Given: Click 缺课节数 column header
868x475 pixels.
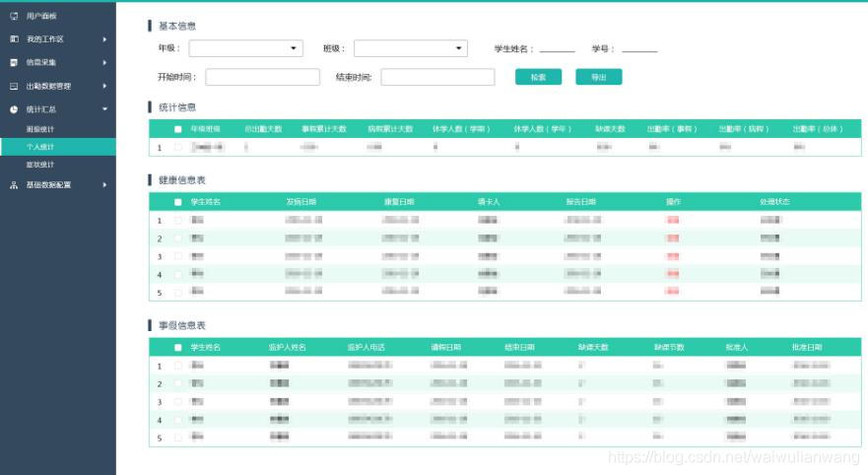Looking at the screenshot, I should pos(669,348).
